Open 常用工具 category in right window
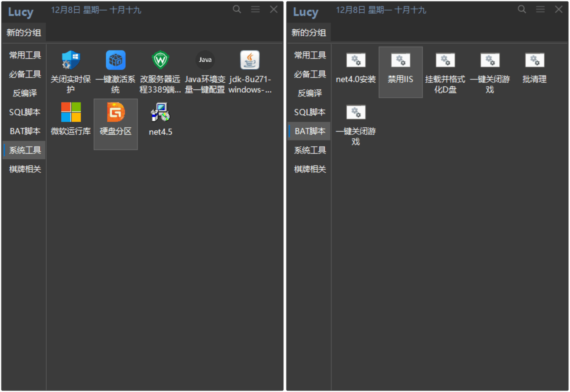 tap(310, 55)
